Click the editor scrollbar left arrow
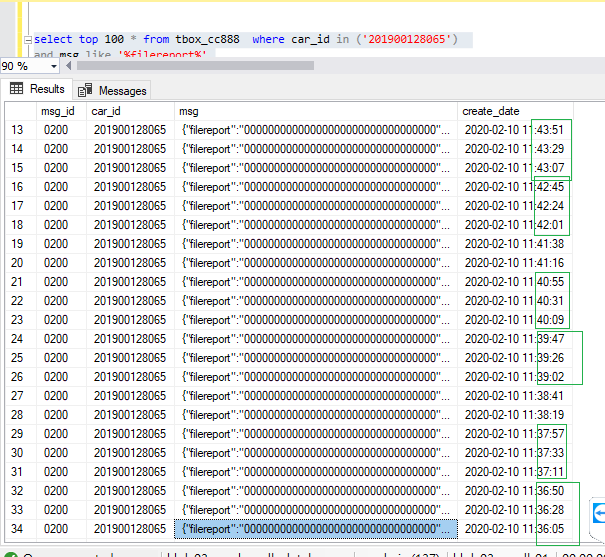 [x=67, y=66]
